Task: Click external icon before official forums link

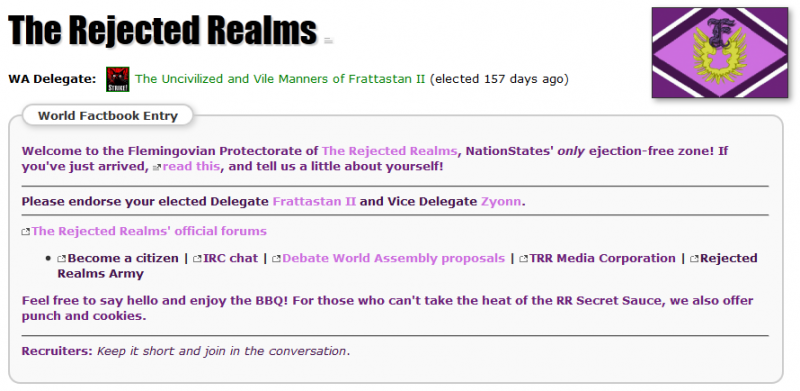Action: (x=26, y=232)
